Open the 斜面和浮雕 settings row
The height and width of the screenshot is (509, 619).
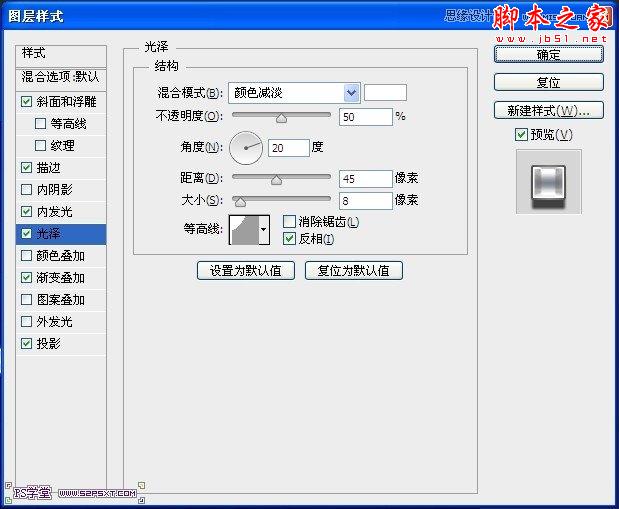point(61,102)
